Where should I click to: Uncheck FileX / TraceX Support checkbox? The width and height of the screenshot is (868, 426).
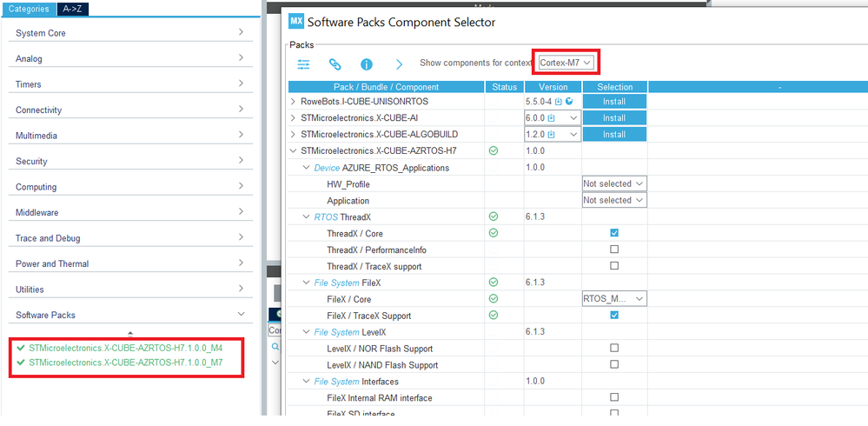pyautogui.click(x=614, y=316)
